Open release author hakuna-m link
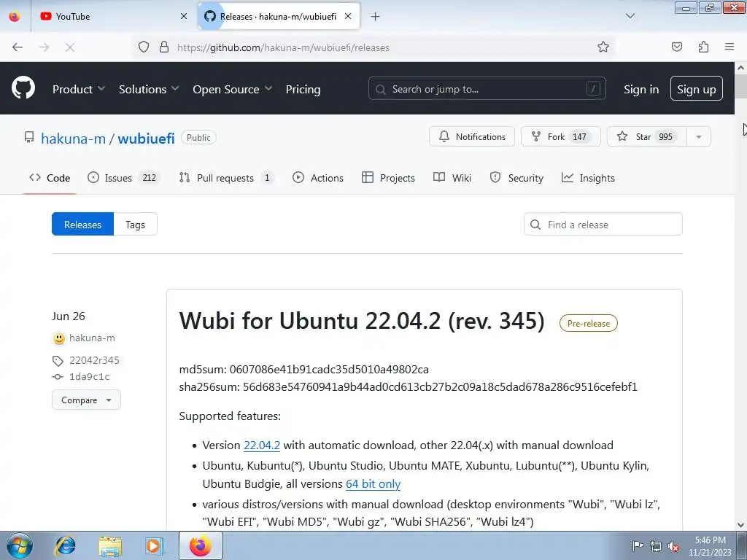The width and height of the screenshot is (747, 560). pos(92,338)
